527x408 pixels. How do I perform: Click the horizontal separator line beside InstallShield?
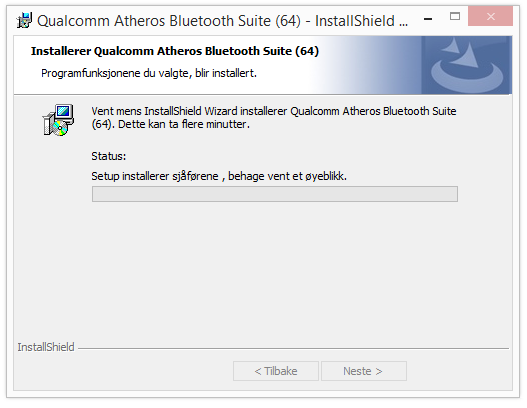click(x=293, y=349)
